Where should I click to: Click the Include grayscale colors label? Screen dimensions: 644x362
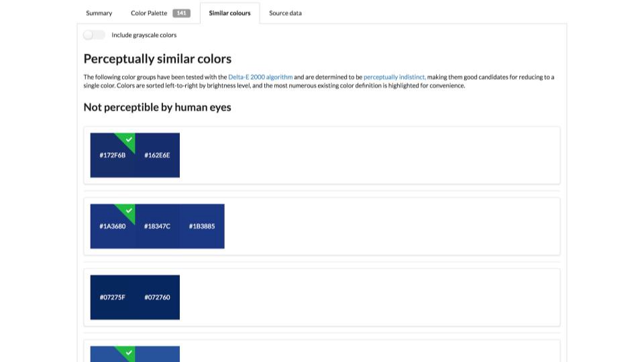tap(144, 35)
